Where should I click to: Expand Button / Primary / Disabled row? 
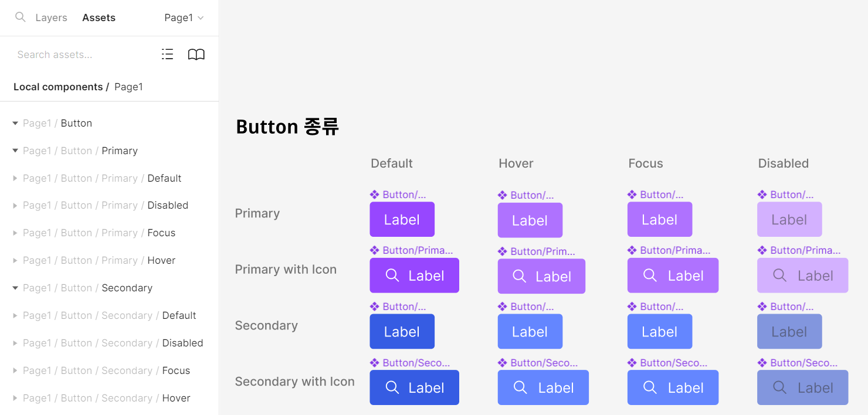tap(15, 205)
